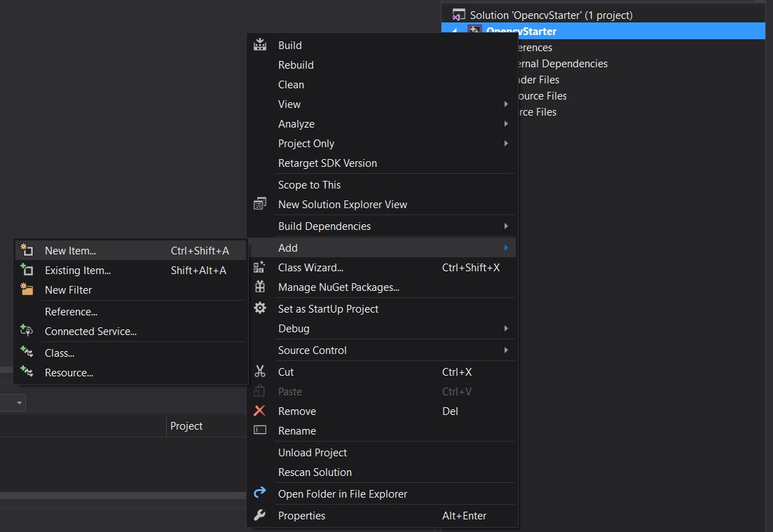Click the New Solution Explorer View icon
The image size is (773, 532).
click(260, 205)
